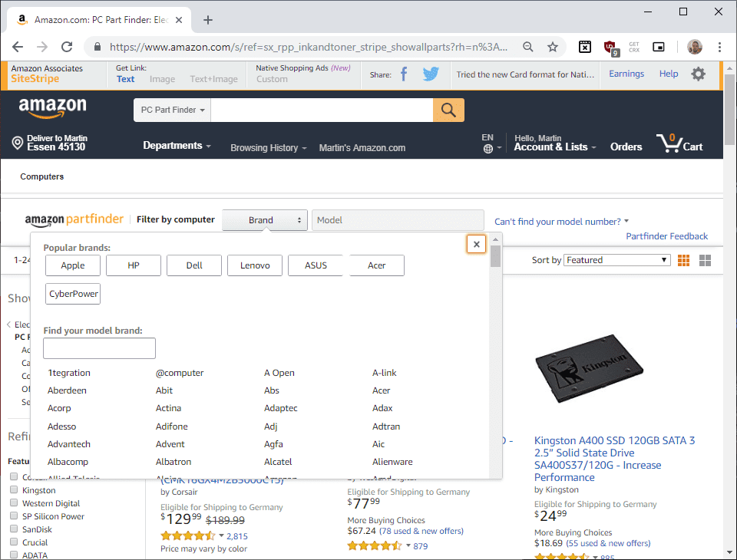Click the Find your model brand field
Viewport: 737px width, 560px height.
pyautogui.click(x=99, y=348)
